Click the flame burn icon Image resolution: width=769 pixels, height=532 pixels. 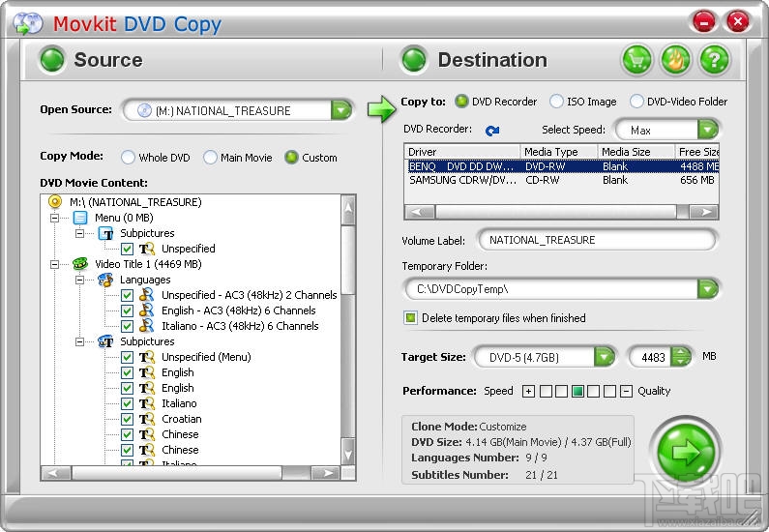(x=675, y=60)
